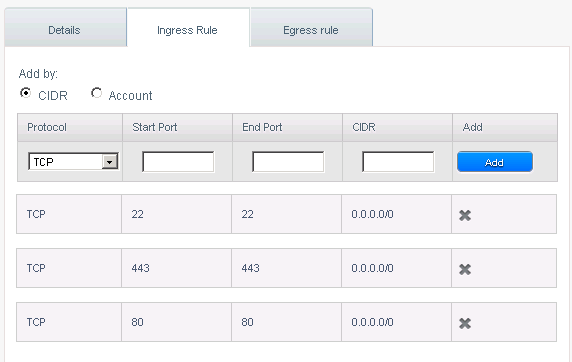This screenshot has width=572, height=362.
Task: Open the Protocol TCP dropdown
Action: coord(73,161)
